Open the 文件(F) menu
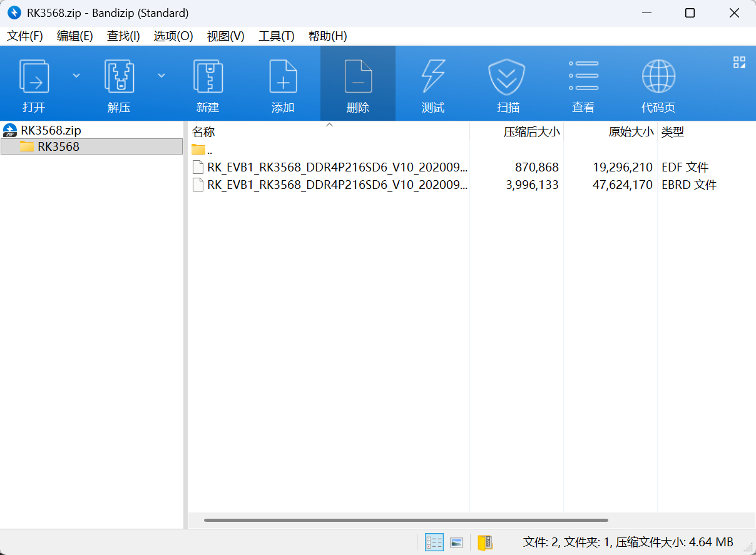The width and height of the screenshot is (756, 555). tap(25, 36)
